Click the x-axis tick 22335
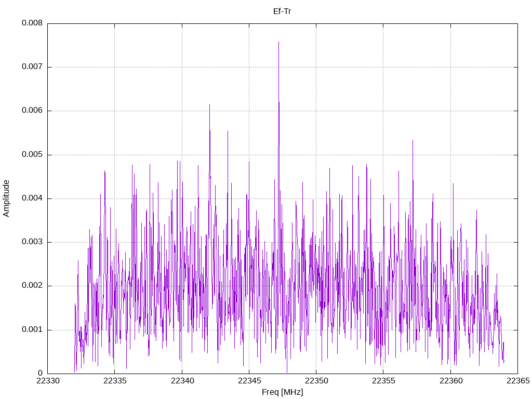The image size is (532, 399). 115,381
